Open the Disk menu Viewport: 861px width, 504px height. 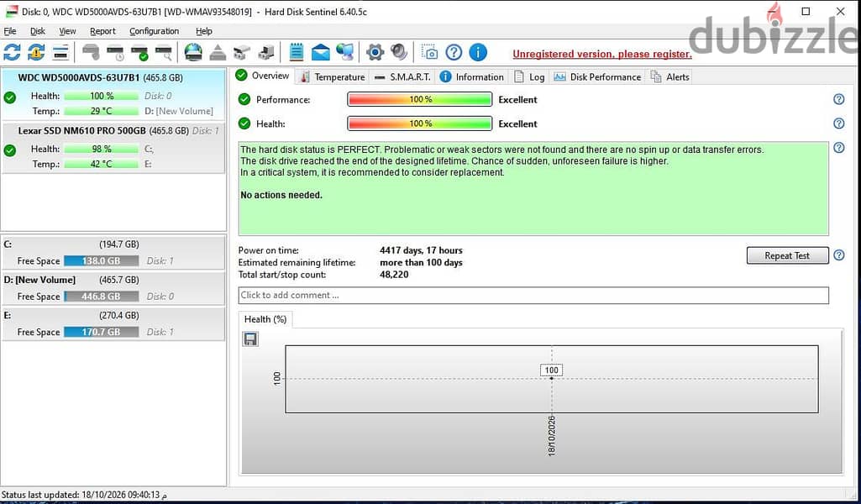click(38, 31)
